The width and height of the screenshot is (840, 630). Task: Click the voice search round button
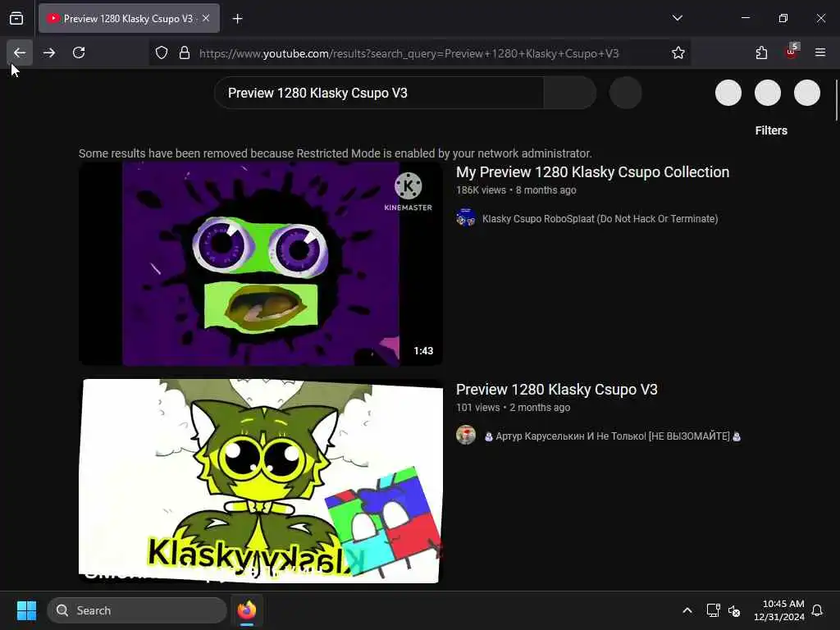coord(626,93)
